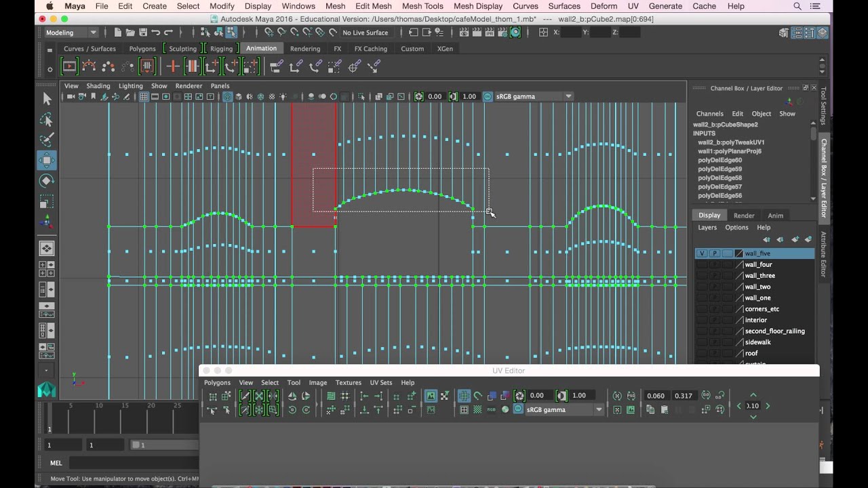Screen dimensions: 868x488
Task: Toggle P playback box of wall_five layer
Action: (x=715, y=253)
